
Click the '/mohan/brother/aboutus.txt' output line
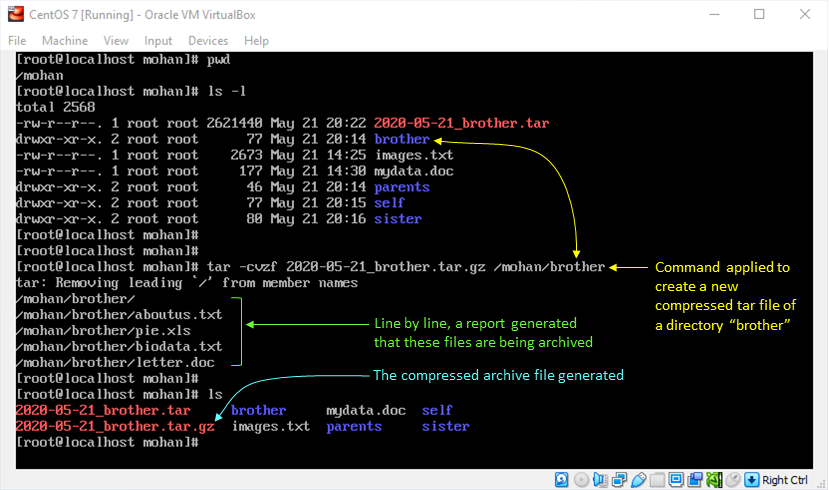coord(119,315)
